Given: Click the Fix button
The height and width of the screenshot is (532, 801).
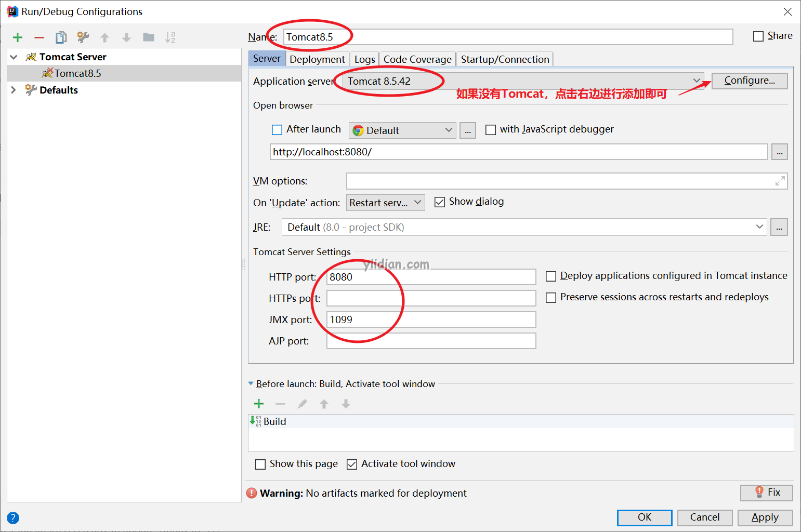Looking at the screenshot, I should pyautogui.click(x=767, y=493).
